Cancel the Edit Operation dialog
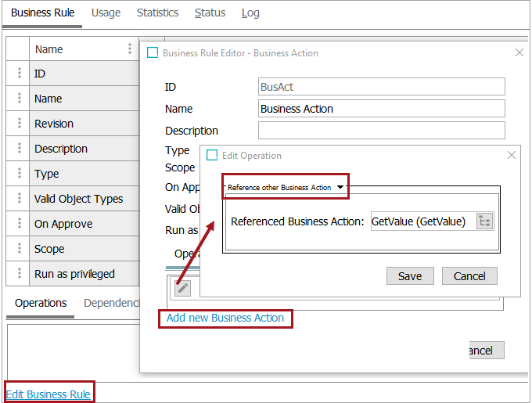The height and width of the screenshot is (403, 532). click(x=469, y=276)
